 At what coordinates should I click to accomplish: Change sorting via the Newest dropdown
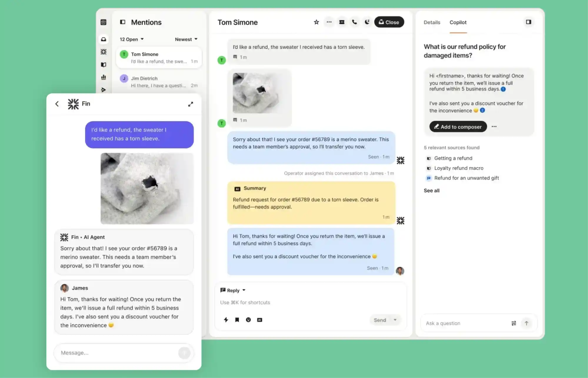[186, 39]
